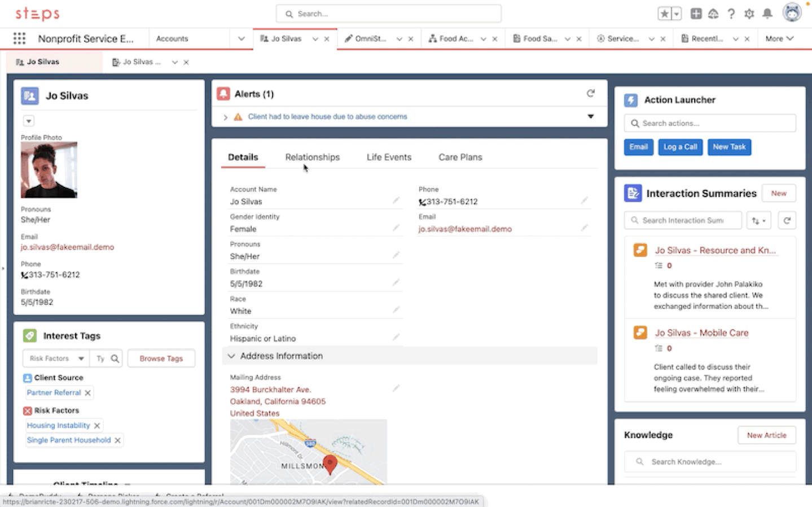Remove the Partner Referral tag
Image resolution: width=812 pixels, height=507 pixels.
coord(87,393)
